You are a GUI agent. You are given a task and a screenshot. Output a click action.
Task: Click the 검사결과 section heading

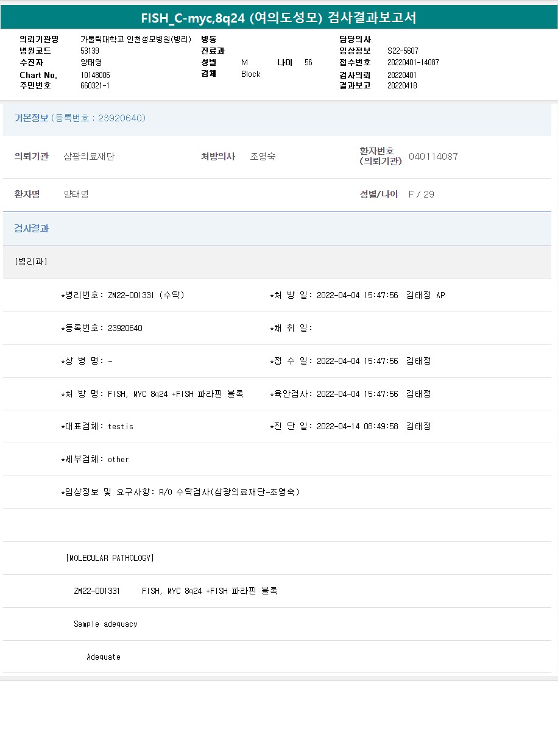coord(32,229)
